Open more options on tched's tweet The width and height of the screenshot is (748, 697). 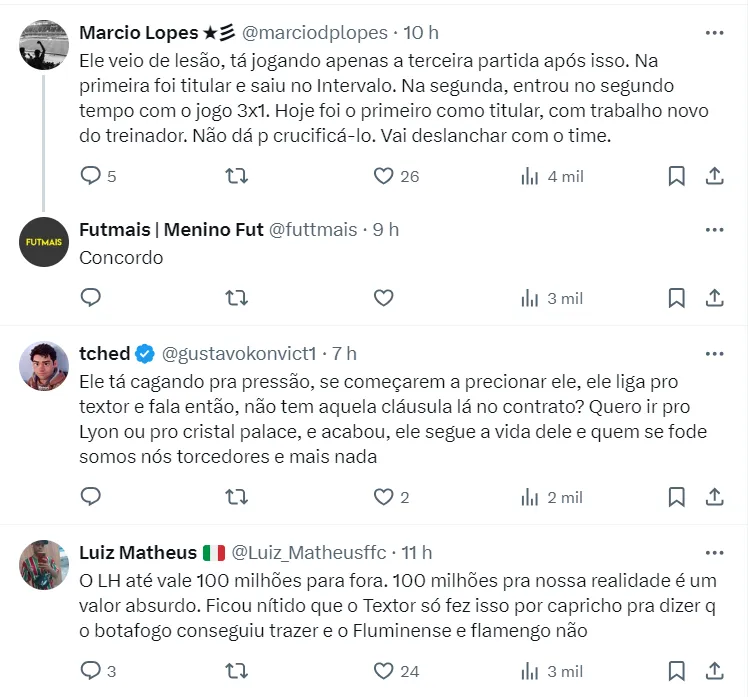pyautogui.click(x=714, y=353)
